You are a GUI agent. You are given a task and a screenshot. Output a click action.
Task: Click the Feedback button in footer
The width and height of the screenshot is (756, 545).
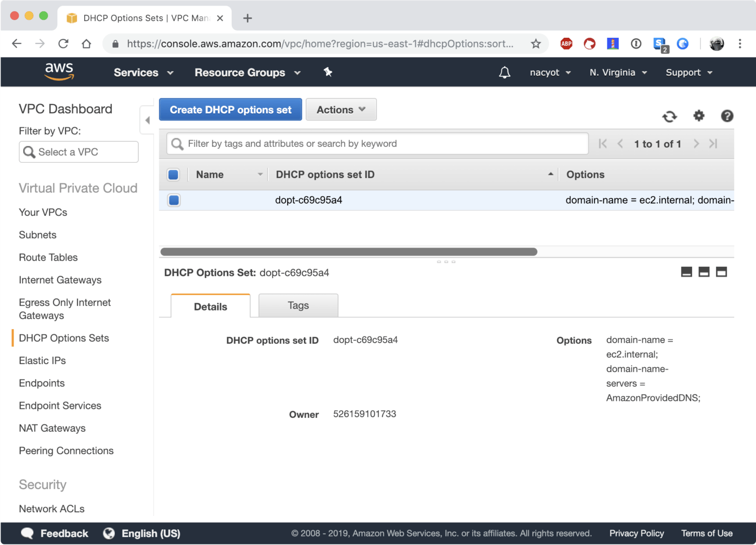point(55,533)
